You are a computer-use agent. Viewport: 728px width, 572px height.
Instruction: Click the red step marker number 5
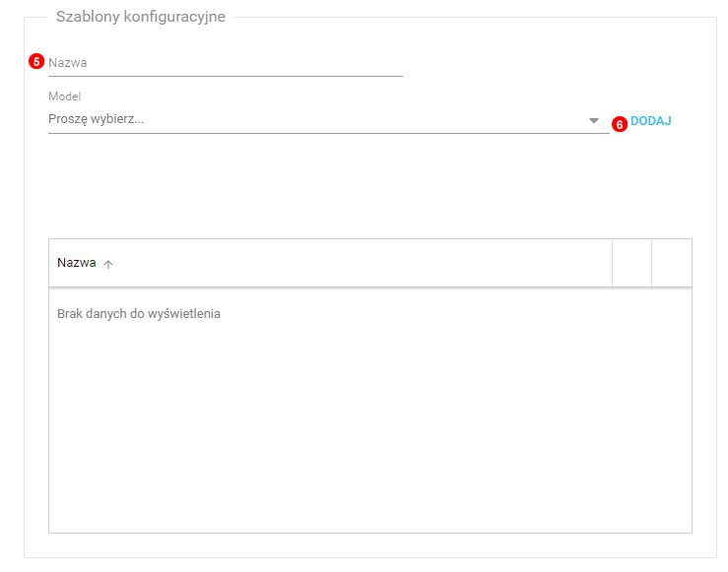pyautogui.click(x=36, y=62)
